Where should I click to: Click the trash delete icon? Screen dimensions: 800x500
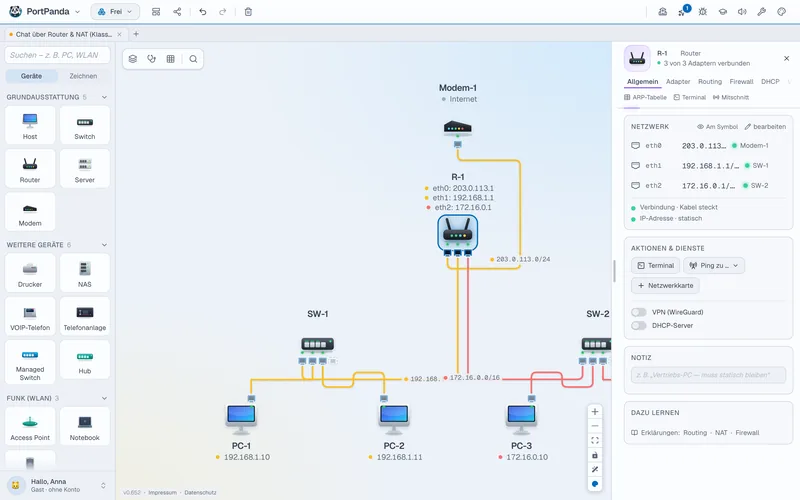click(x=248, y=12)
